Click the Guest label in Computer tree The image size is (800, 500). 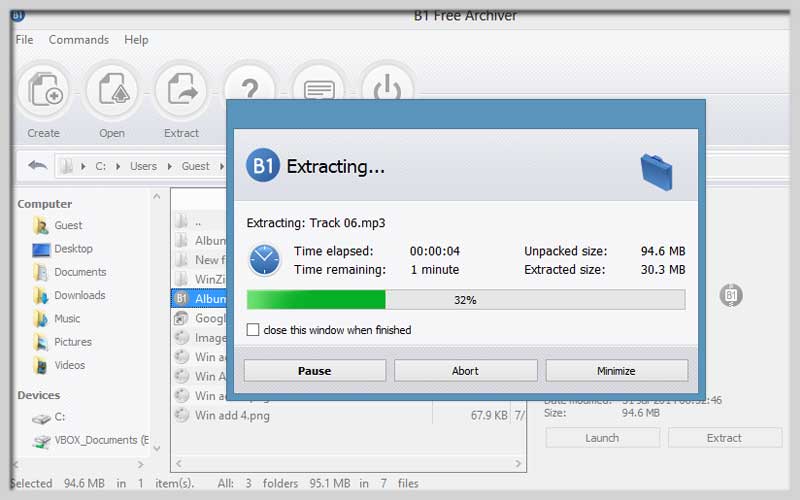click(x=68, y=225)
